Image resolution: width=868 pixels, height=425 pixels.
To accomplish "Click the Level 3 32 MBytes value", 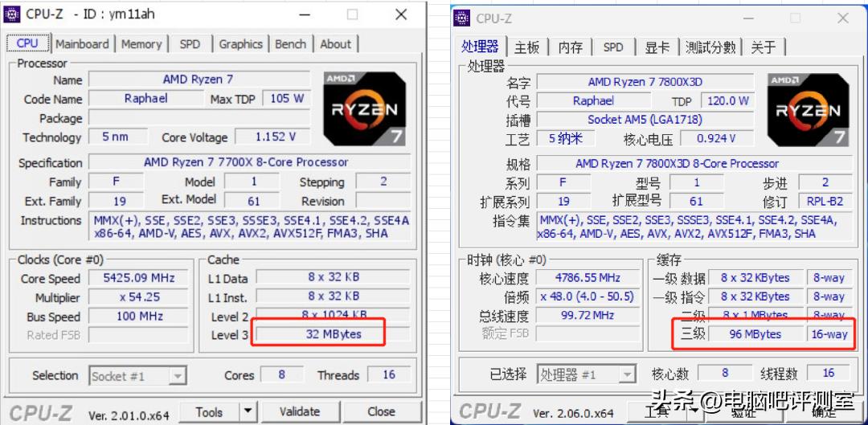I will [x=333, y=334].
